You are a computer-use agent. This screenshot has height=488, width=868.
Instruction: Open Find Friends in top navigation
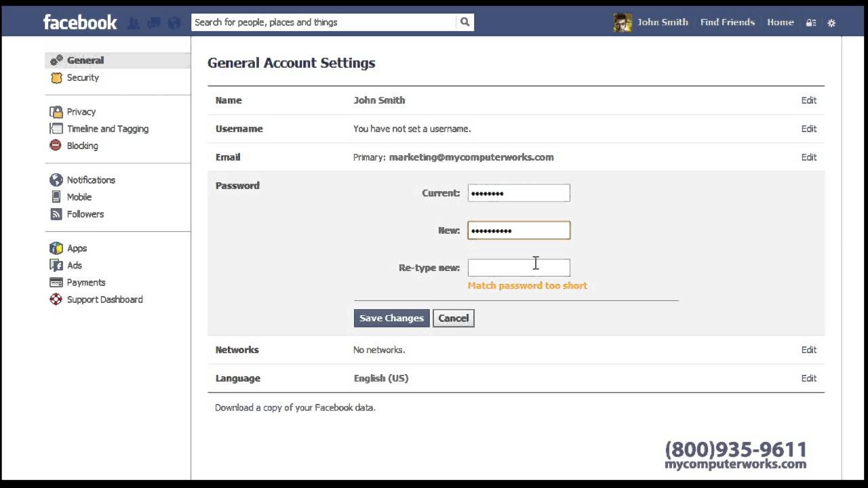(x=726, y=22)
